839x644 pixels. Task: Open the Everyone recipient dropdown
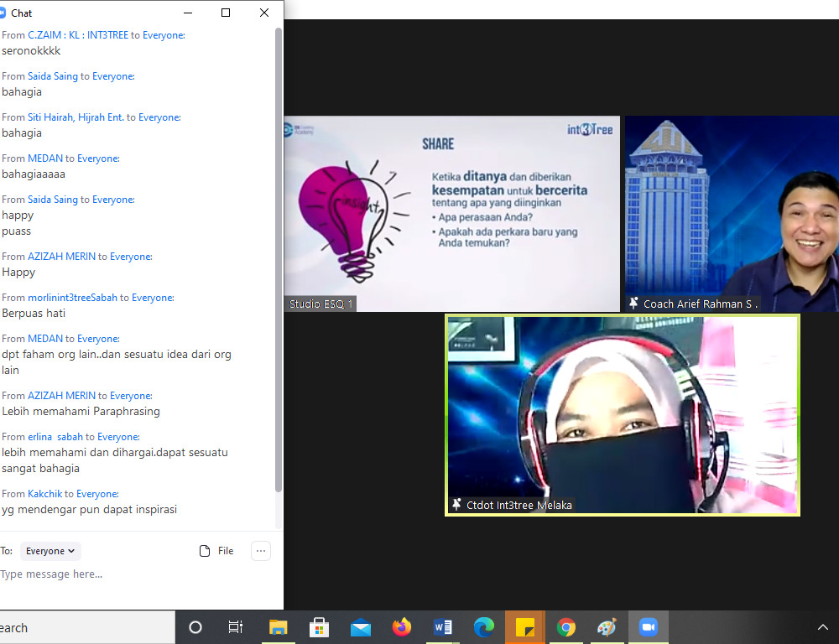pos(50,551)
